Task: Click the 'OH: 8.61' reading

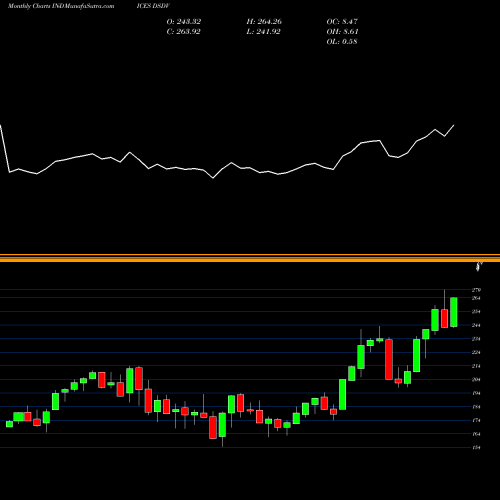Action: (x=342, y=32)
